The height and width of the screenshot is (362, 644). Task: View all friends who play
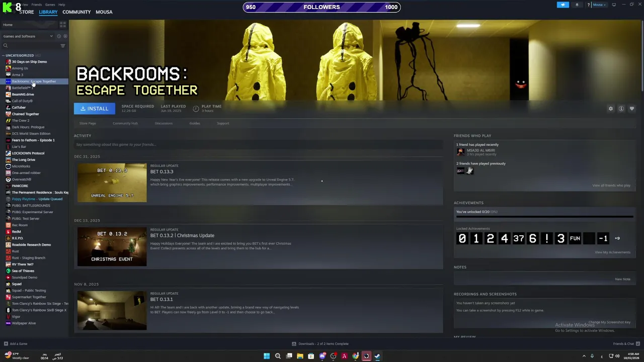[x=611, y=186]
